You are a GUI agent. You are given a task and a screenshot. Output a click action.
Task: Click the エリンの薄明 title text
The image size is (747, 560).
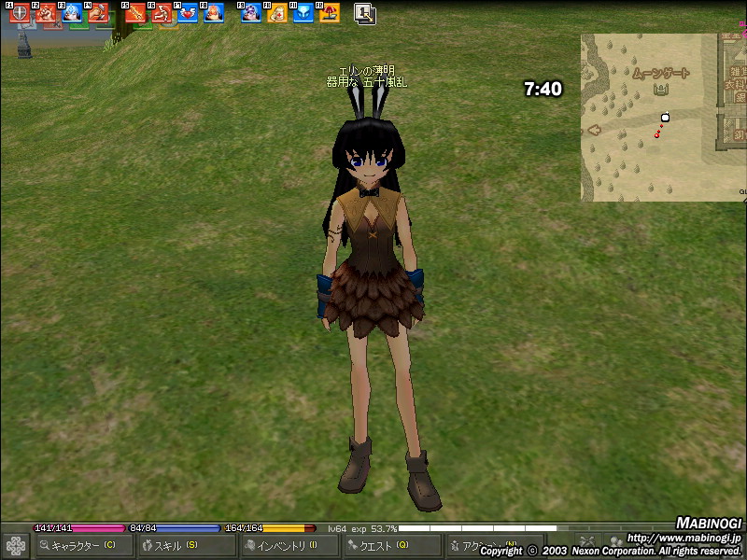coord(366,71)
